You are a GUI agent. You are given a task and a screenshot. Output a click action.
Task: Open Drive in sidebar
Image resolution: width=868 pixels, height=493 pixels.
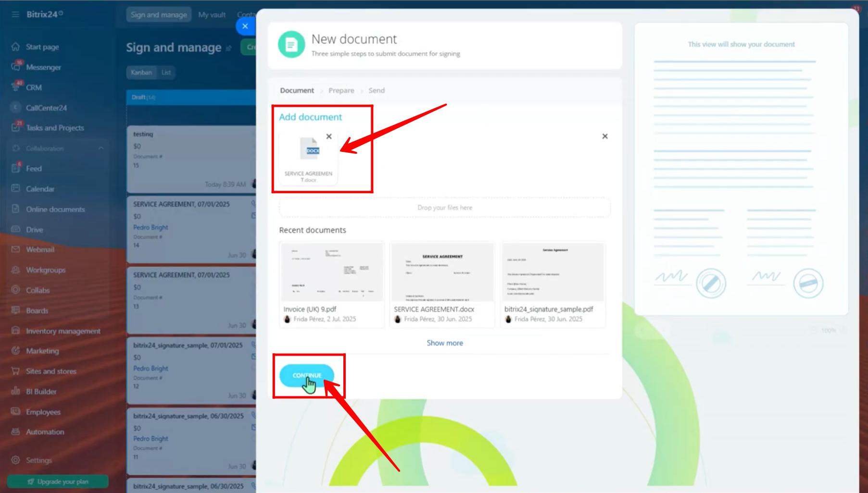[x=34, y=230]
